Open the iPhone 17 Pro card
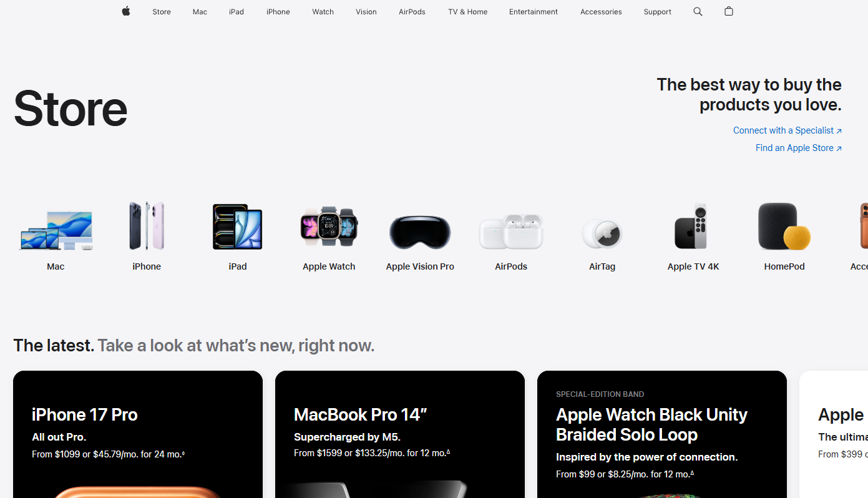This screenshot has height=498, width=868. click(138, 434)
